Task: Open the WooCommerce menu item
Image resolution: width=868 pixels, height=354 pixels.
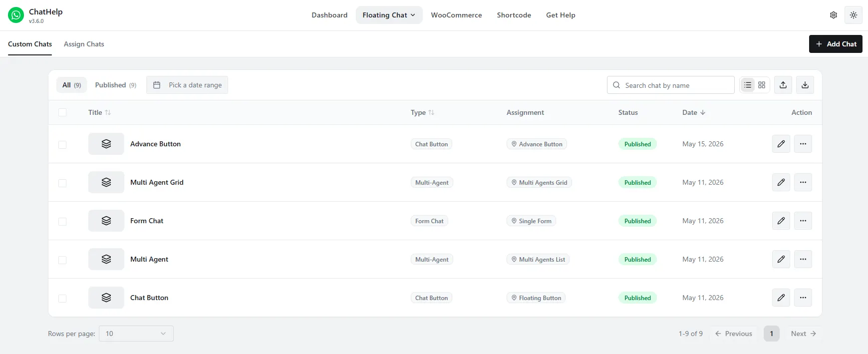Action: [x=456, y=15]
